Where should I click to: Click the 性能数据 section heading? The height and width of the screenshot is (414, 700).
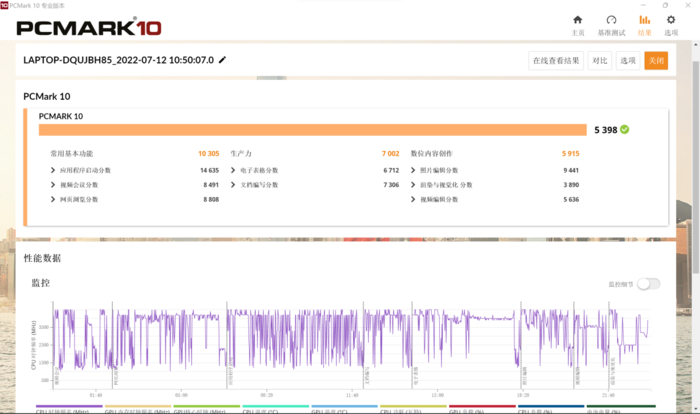(42, 258)
